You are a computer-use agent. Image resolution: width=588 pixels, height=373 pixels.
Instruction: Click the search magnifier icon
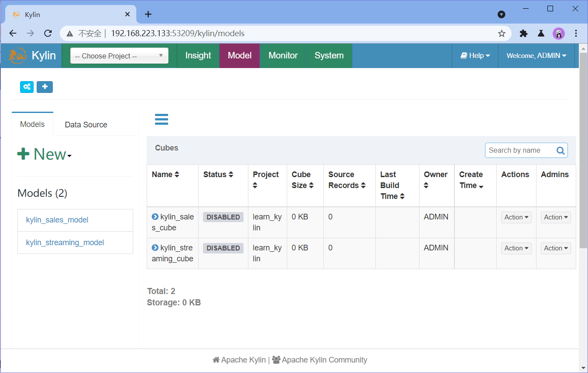point(561,151)
